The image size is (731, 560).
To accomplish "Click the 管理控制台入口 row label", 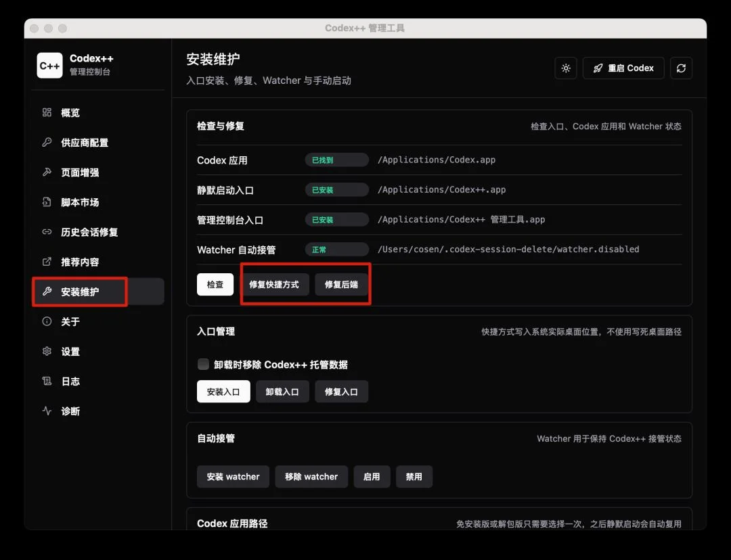I will pyautogui.click(x=230, y=220).
